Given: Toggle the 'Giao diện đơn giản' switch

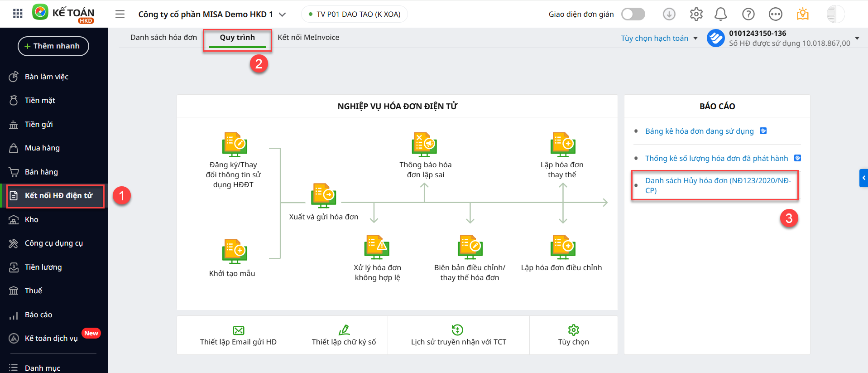Looking at the screenshot, I should (633, 15).
